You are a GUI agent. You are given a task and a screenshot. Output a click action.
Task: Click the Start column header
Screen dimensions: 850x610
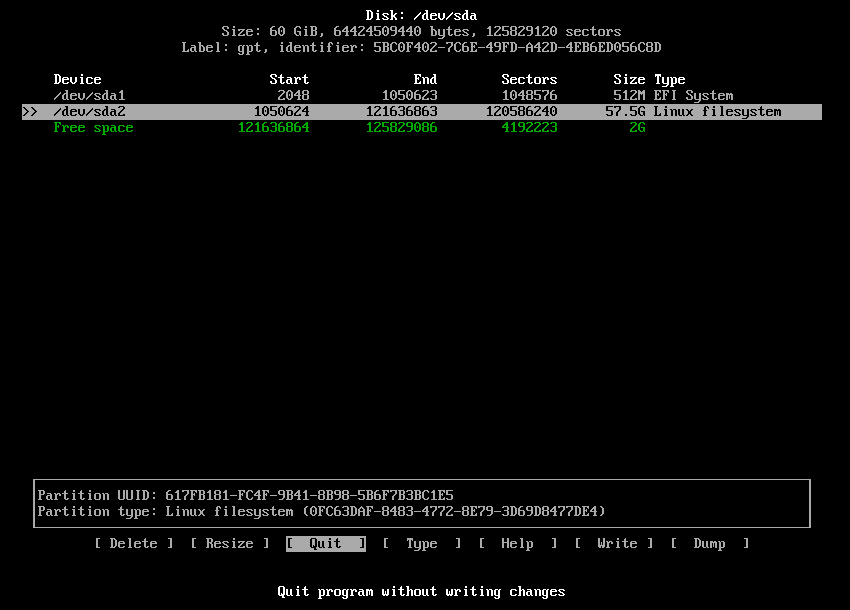click(x=289, y=79)
